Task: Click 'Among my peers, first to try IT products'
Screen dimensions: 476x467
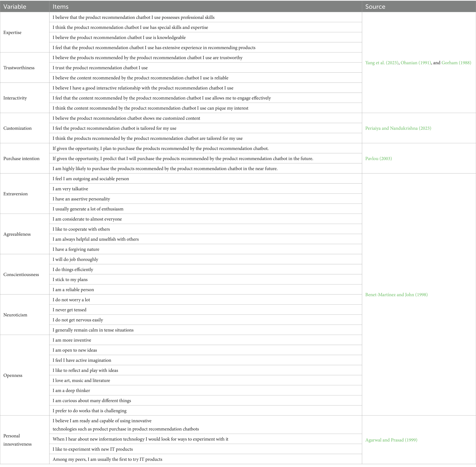Action: (206, 459)
